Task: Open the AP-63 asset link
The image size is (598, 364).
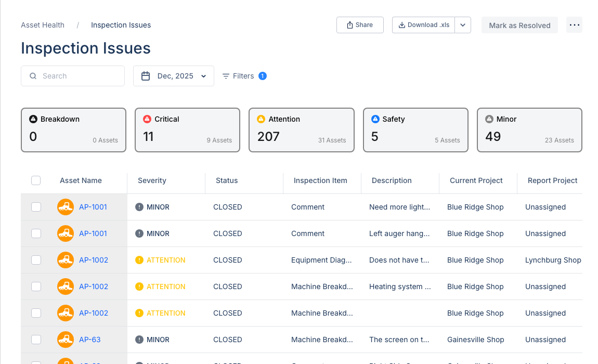Action: [89, 340]
